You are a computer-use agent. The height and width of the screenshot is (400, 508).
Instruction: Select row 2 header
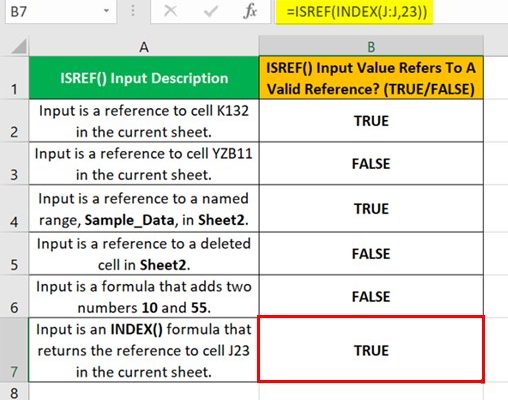(x=14, y=121)
